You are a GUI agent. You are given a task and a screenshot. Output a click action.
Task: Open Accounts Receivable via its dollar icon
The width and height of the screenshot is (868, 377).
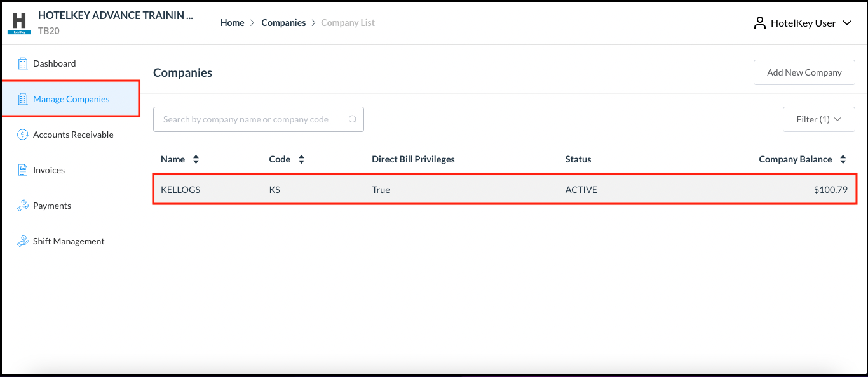pos(23,134)
